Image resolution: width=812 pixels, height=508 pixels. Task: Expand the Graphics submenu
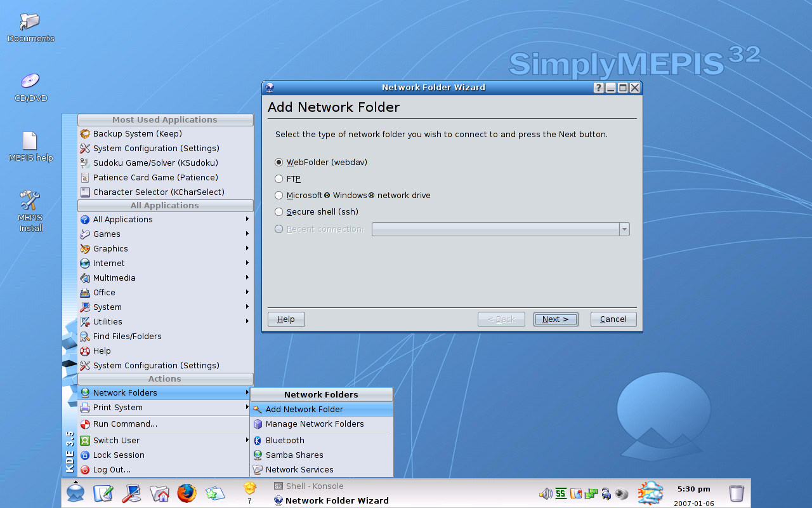(165, 249)
